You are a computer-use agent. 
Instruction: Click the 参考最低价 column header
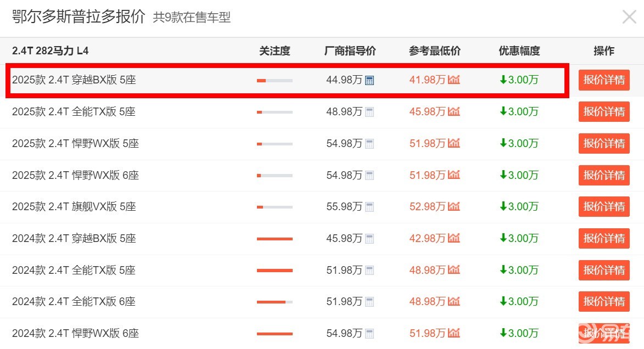[x=434, y=51]
